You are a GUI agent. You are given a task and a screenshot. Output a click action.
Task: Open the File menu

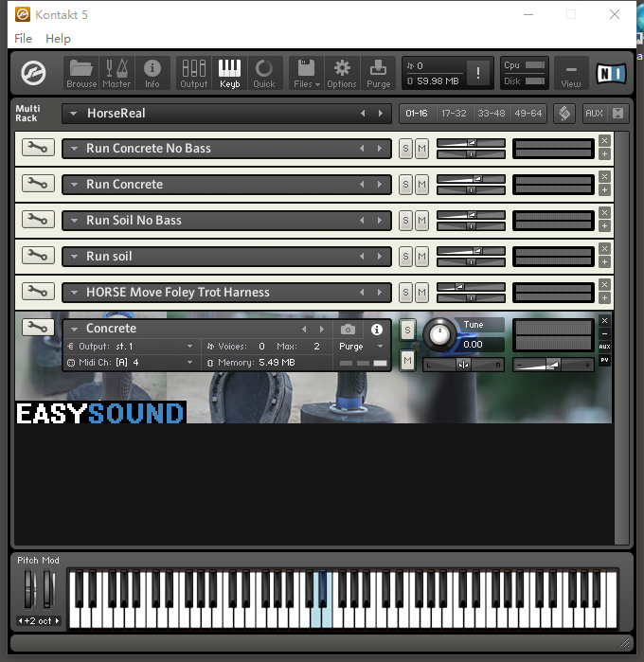23,39
